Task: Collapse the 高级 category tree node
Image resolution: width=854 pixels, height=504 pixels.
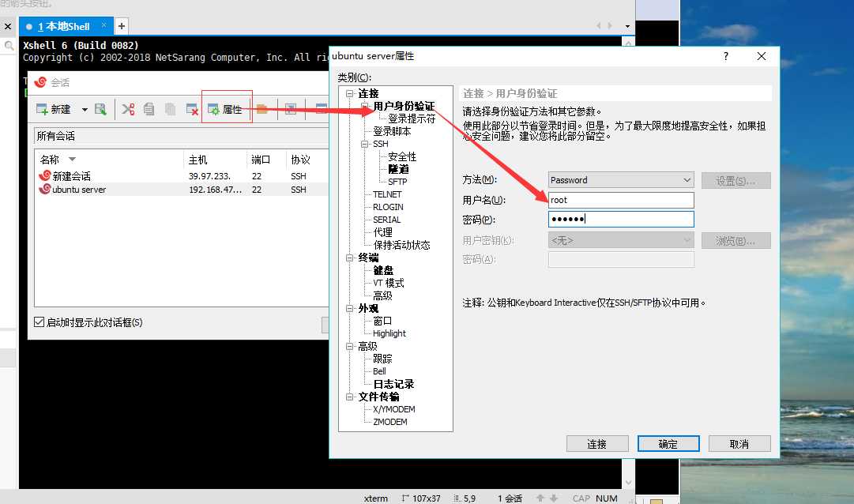Action: click(x=350, y=346)
